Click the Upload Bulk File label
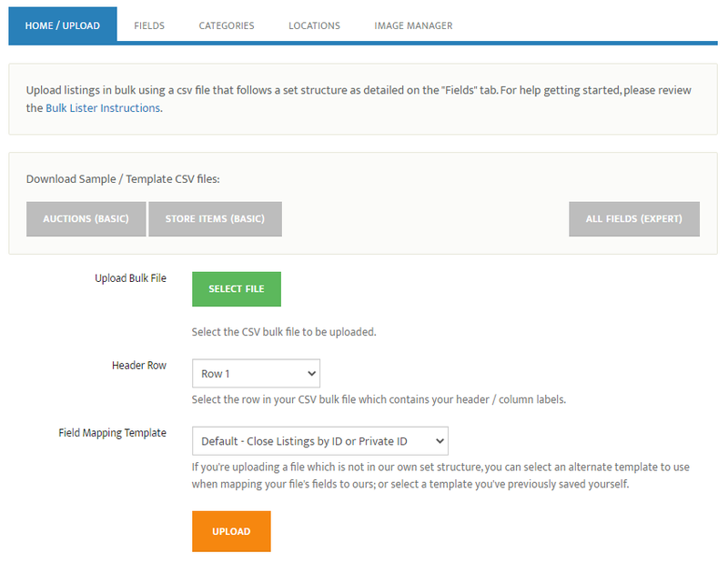 pyautogui.click(x=130, y=278)
